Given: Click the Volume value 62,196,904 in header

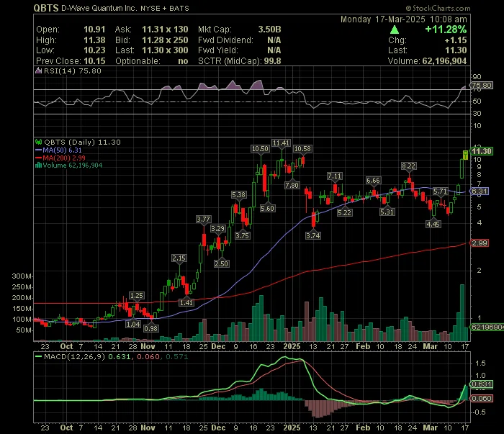Looking at the screenshot, I should coord(444,61).
